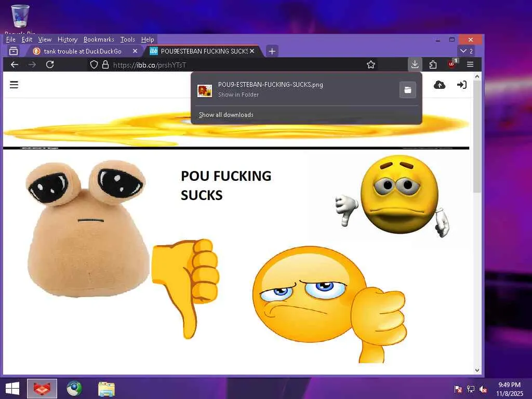The width and height of the screenshot is (532, 399).
Task: Click the muted volume tray icon
Action: 483,389
